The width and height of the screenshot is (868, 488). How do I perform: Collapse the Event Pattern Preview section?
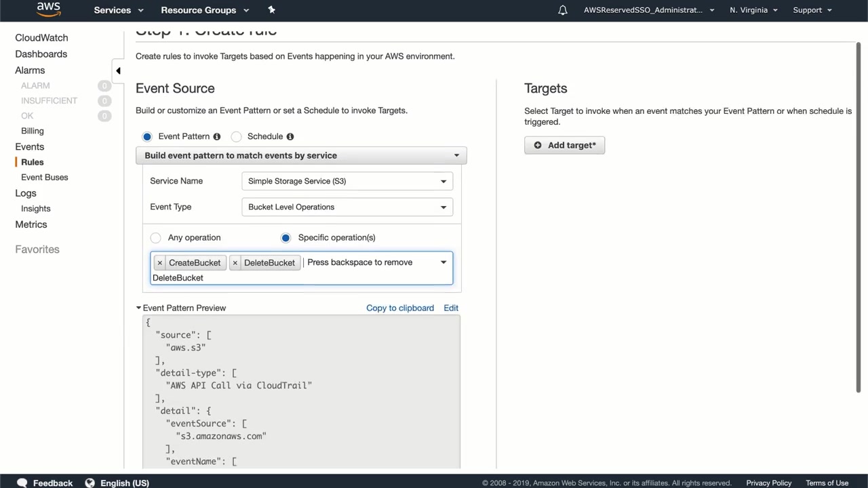coord(139,308)
